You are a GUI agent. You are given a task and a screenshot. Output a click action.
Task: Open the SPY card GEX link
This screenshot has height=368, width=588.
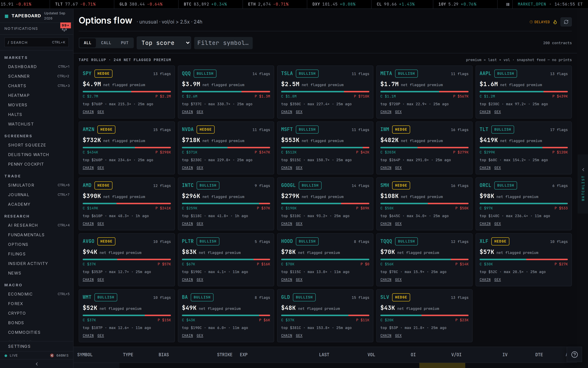click(101, 112)
